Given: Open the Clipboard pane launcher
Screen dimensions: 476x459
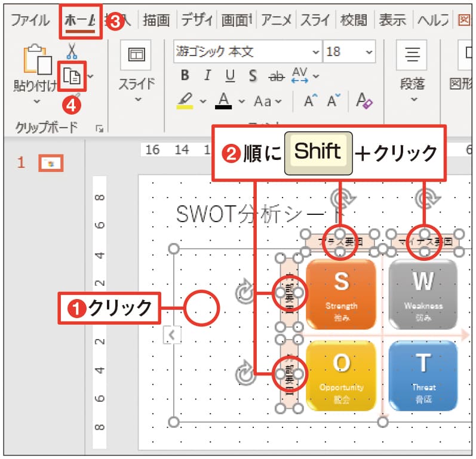Looking at the screenshot, I should click(x=99, y=129).
